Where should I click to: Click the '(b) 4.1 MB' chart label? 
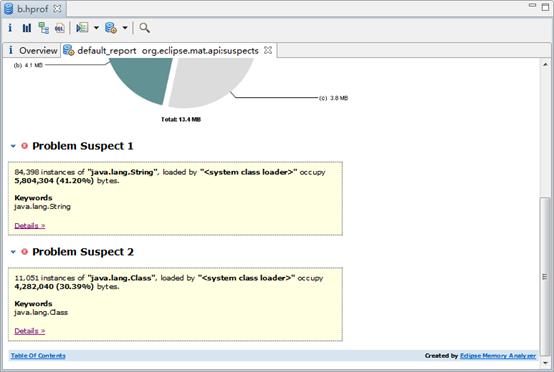pos(28,65)
